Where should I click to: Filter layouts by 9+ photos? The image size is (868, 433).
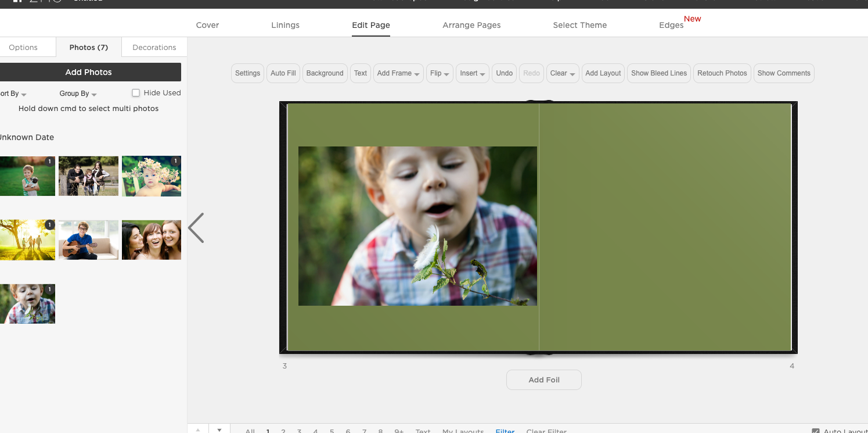click(399, 431)
